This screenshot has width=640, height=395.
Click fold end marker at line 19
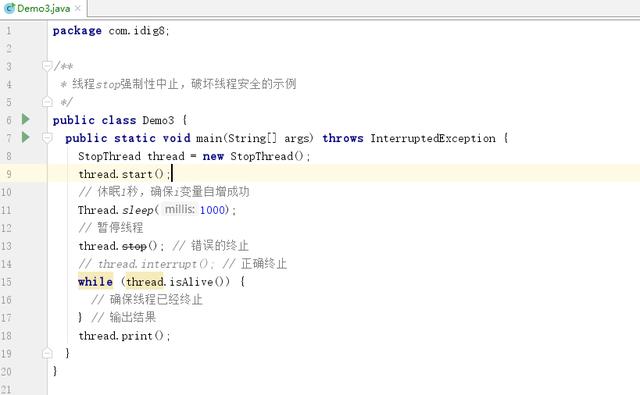tap(47, 353)
